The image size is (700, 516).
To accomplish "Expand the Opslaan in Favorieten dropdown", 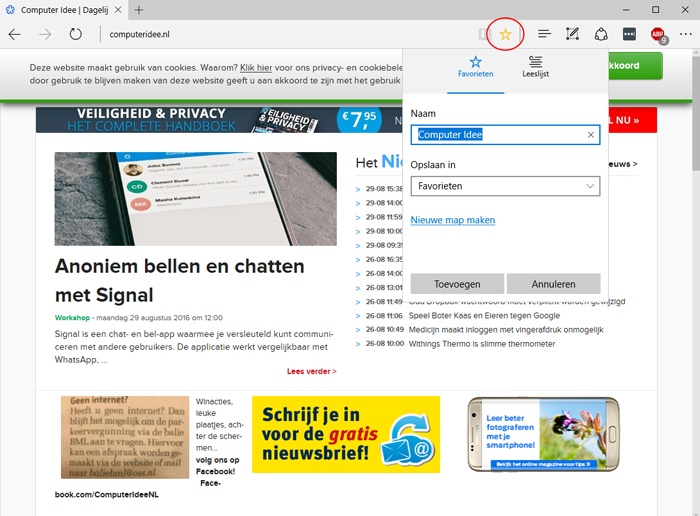I will tap(505, 186).
